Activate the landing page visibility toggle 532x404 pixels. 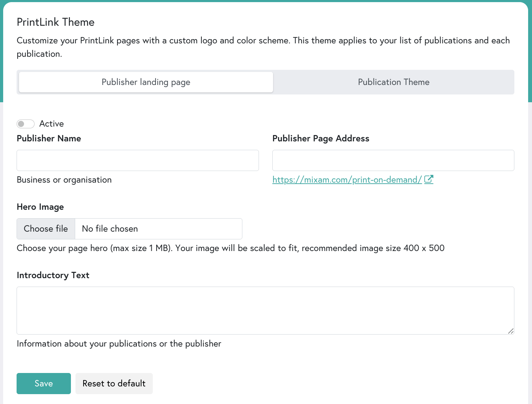click(x=25, y=123)
